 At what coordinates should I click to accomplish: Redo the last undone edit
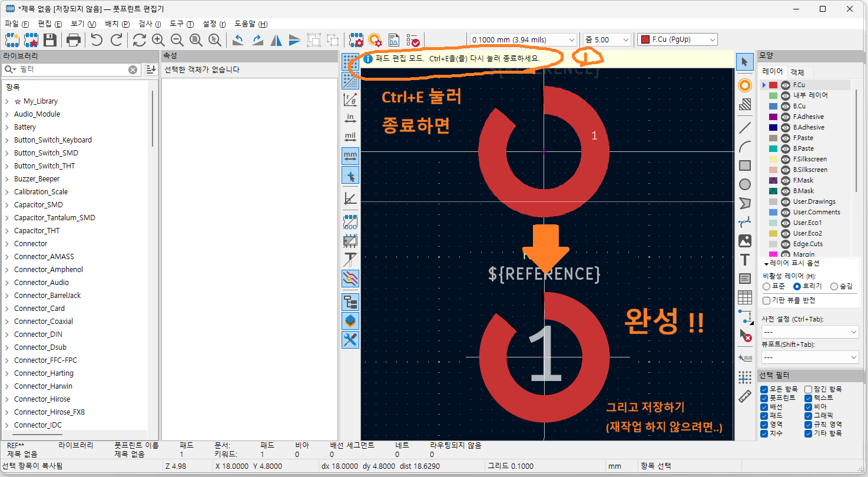[116, 40]
